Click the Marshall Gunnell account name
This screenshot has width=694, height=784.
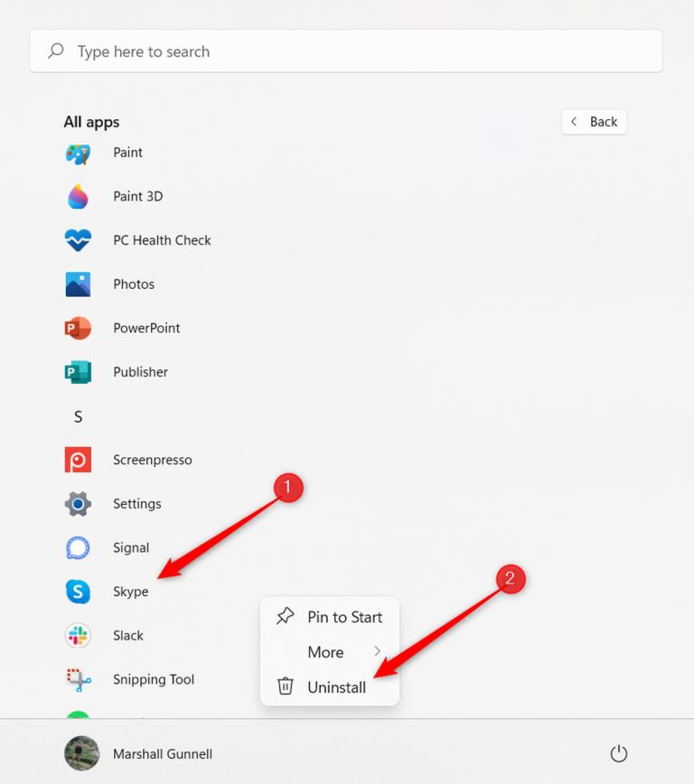pyautogui.click(x=163, y=754)
